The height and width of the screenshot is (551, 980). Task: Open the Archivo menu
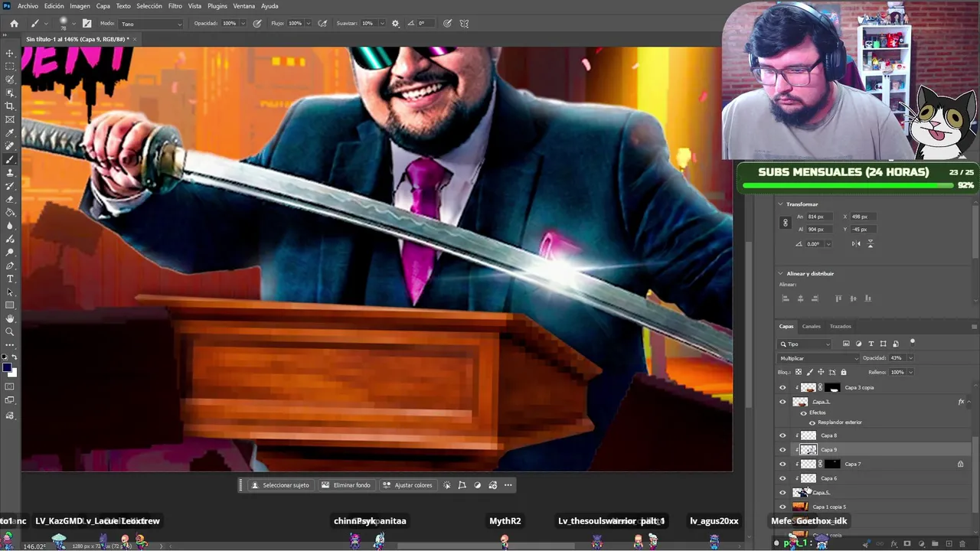(28, 6)
